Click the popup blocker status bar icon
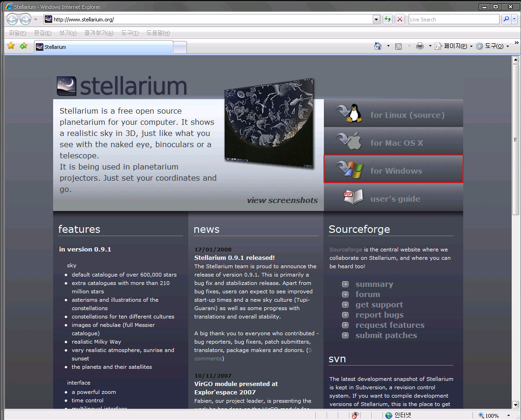Screen dimensions: 521x420 coord(355,415)
